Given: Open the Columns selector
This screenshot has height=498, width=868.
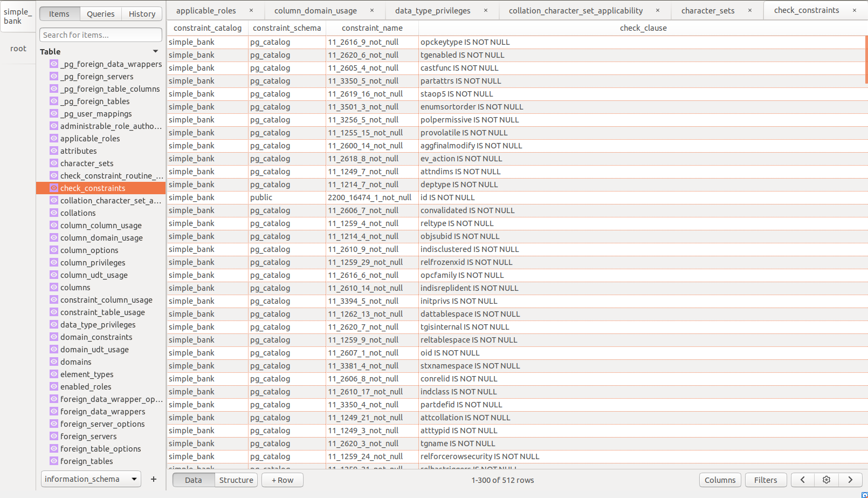Looking at the screenshot, I should coord(720,480).
